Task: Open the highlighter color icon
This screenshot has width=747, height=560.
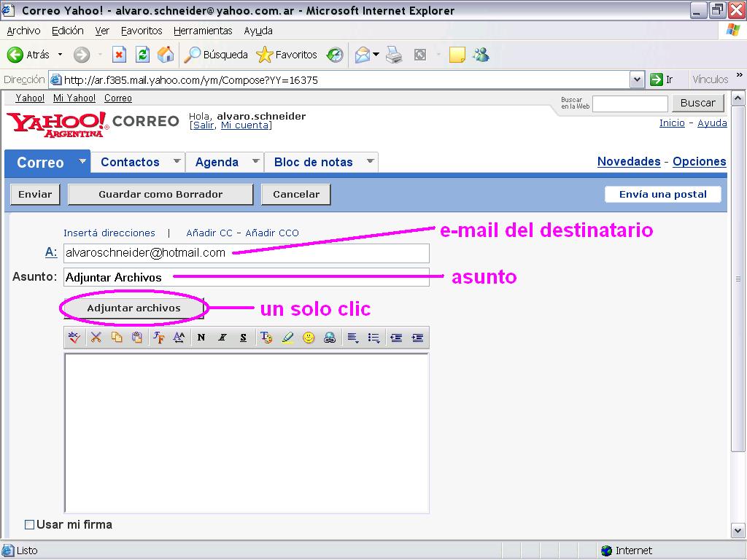Action: pyautogui.click(x=287, y=338)
